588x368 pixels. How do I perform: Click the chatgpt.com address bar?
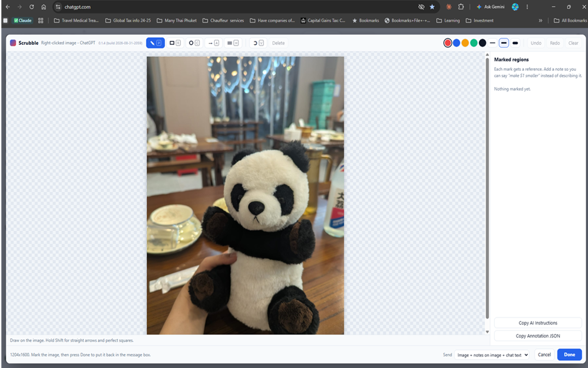coord(246,7)
